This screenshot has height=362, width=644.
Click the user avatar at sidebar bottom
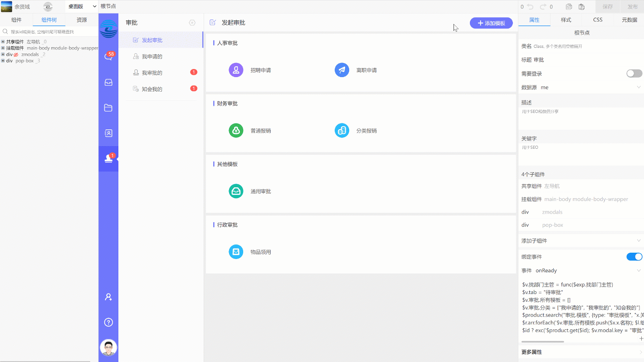[108, 348]
